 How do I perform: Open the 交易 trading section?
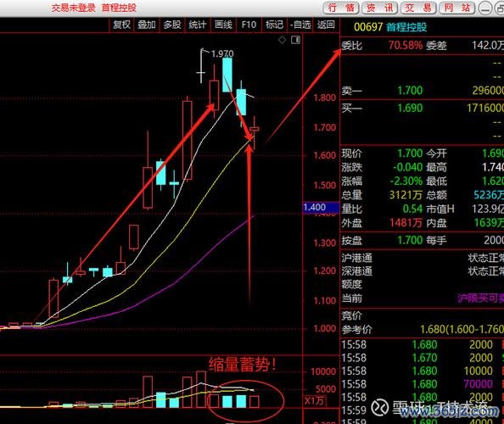[x=418, y=8]
